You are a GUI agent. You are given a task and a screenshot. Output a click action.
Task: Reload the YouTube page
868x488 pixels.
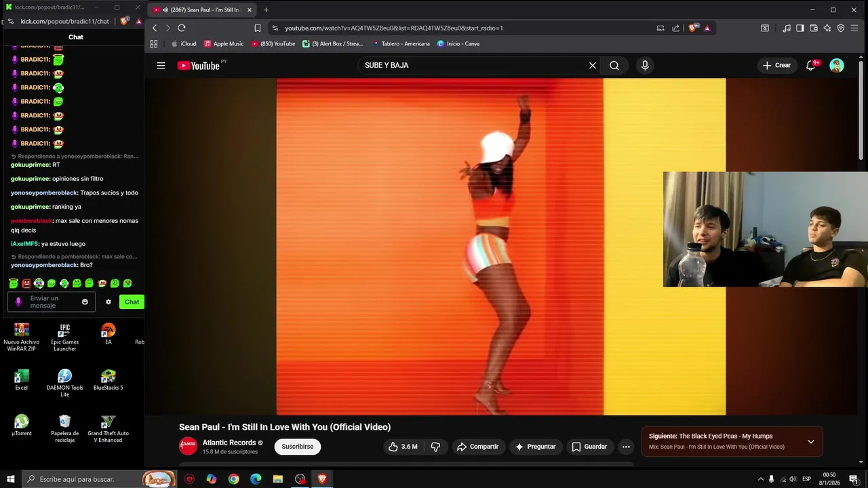(x=182, y=28)
